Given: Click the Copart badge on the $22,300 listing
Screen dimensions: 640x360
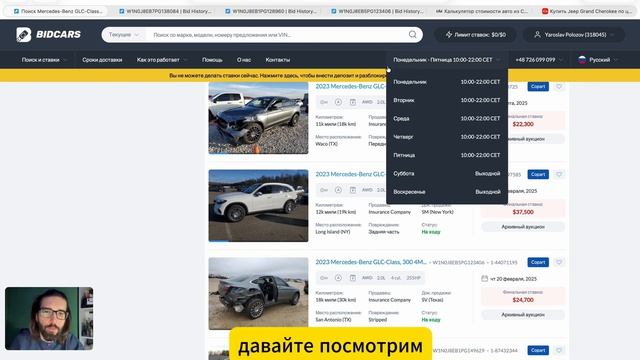Looking at the screenshot, I should coord(538,87).
